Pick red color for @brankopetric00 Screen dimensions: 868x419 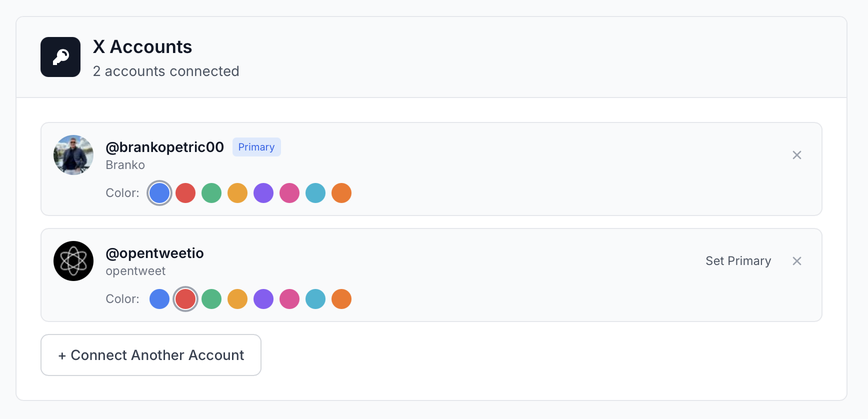pos(185,193)
